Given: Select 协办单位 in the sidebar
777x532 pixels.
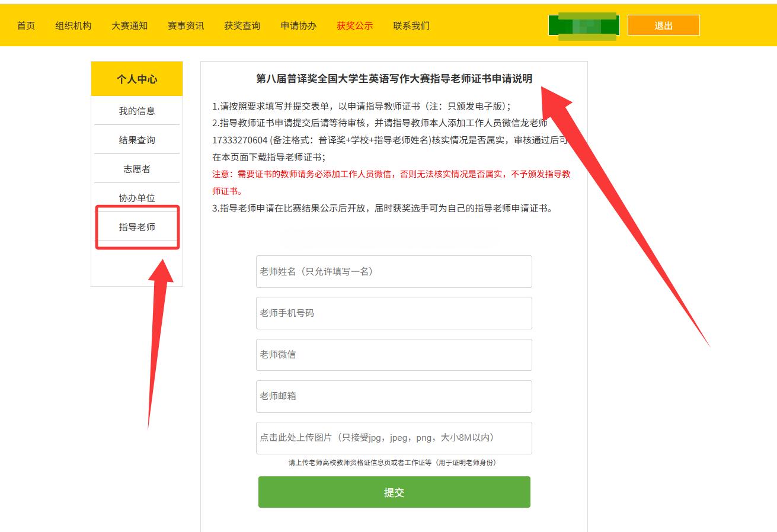Looking at the screenshot, I should (137, 198).
